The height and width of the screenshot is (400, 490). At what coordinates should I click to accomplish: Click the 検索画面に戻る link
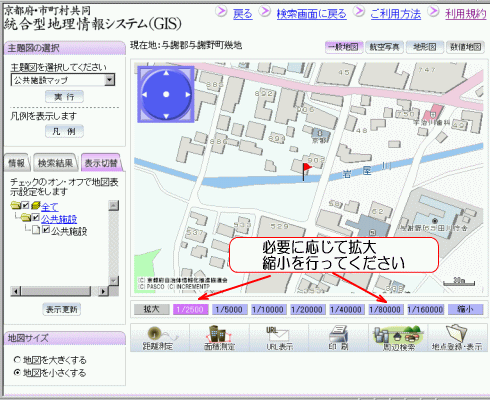(311, 14)
